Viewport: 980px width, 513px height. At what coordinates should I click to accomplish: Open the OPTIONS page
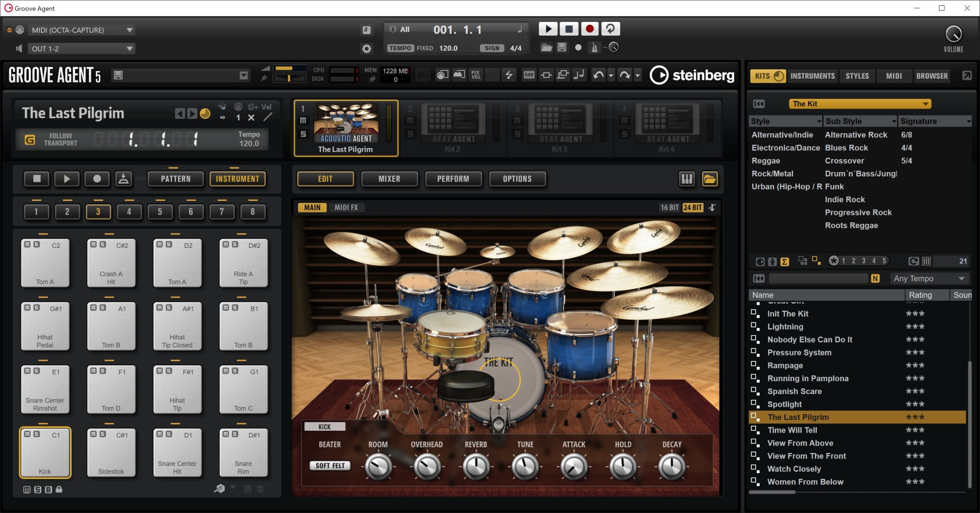click(517, 179)
